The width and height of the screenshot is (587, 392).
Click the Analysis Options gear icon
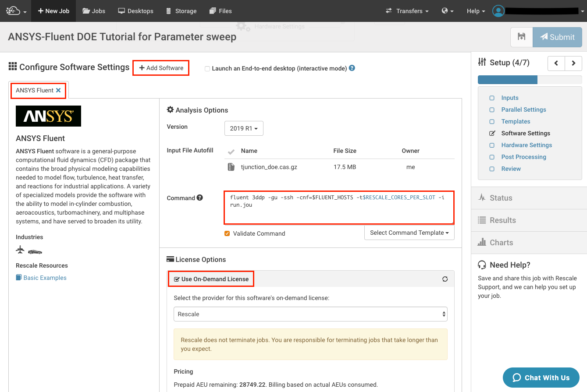coord(171,109)
